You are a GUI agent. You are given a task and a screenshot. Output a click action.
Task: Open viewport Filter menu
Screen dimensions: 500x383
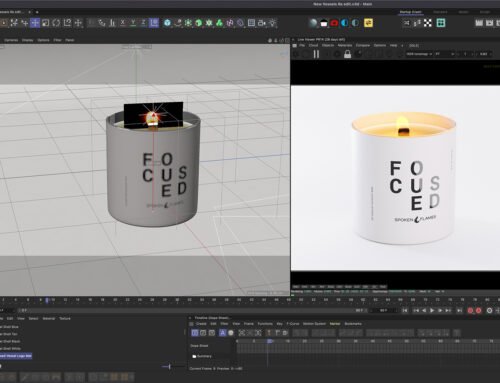coord(57,40)
